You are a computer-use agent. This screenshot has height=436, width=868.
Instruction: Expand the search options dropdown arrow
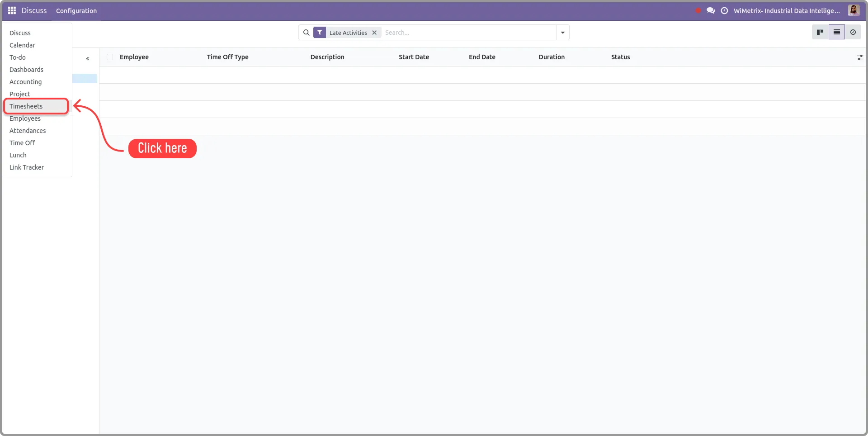562,33
